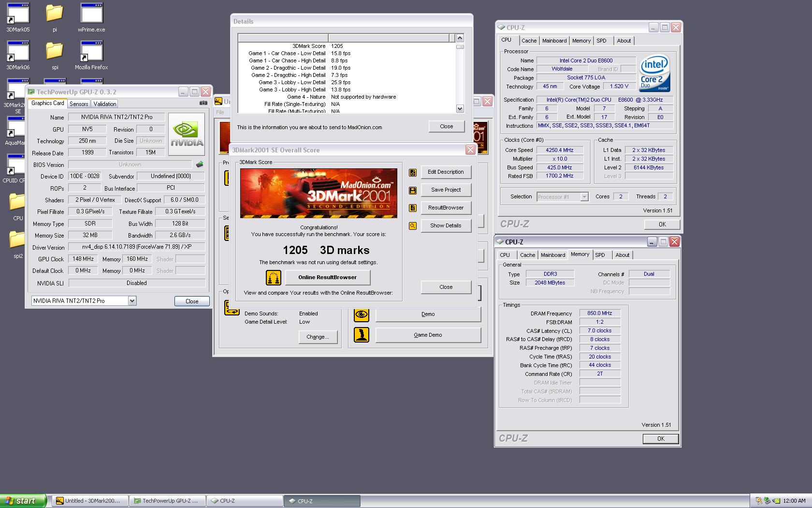Open CPU tab in lower CPU-Z window
This screenshot has height=508, width=812.
(505, 255)
